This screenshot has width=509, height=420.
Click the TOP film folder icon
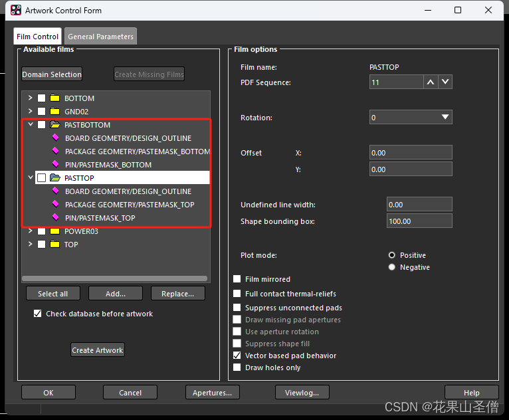55,245
